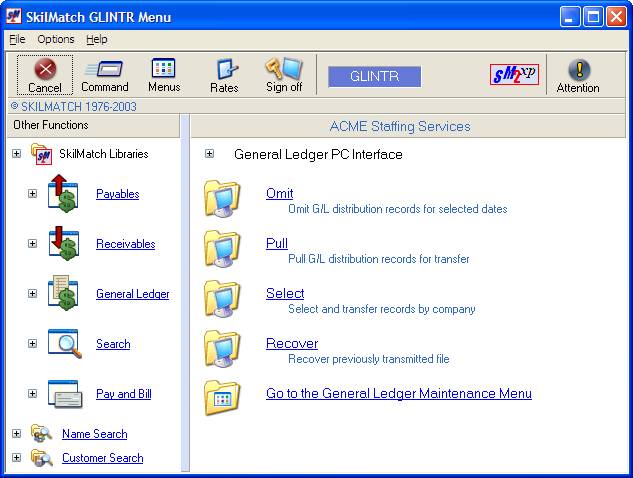Screen dimensions: 633x478
Task: Click the vertical splitter between panels
Action: click(185, 293)
